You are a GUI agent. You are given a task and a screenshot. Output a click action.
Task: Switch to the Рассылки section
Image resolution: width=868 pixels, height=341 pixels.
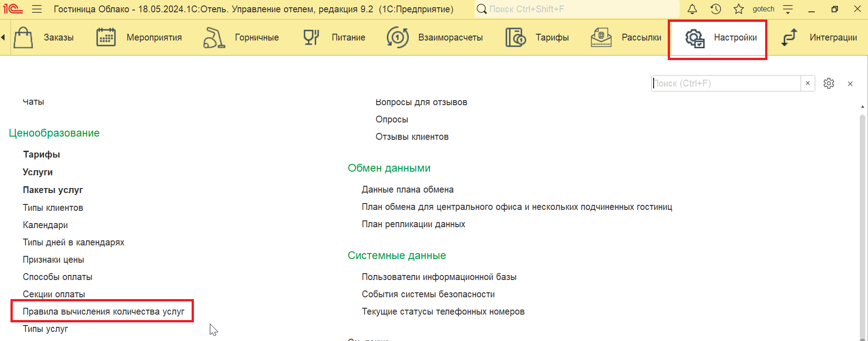(x=641, y=37)
